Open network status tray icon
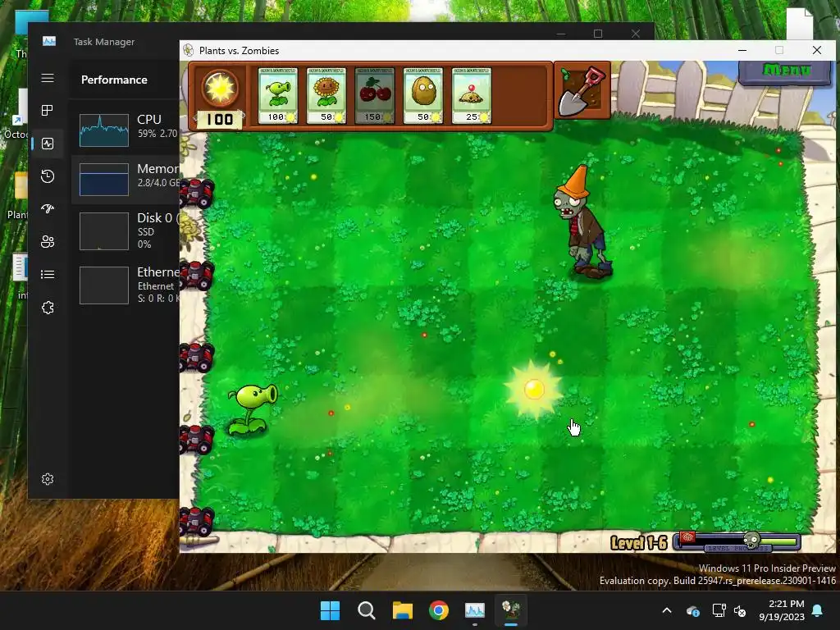This screenshot has width=840, height=630. (x=719, y=610)
